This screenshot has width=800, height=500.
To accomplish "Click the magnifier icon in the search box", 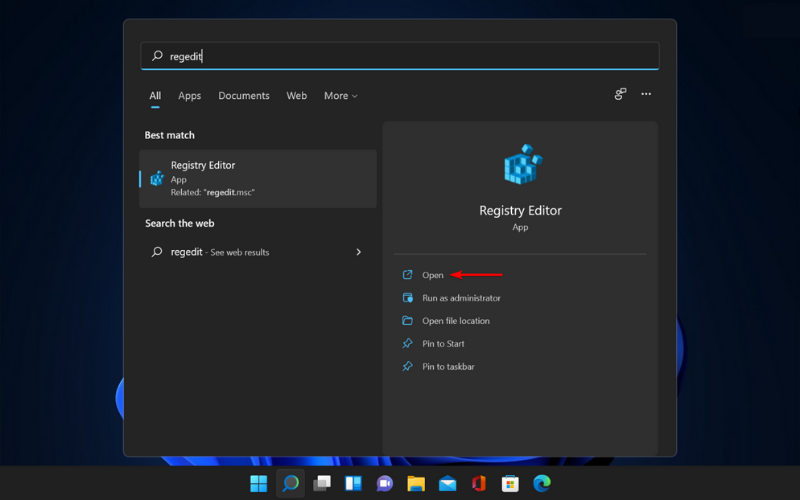I will click(157, 56).
